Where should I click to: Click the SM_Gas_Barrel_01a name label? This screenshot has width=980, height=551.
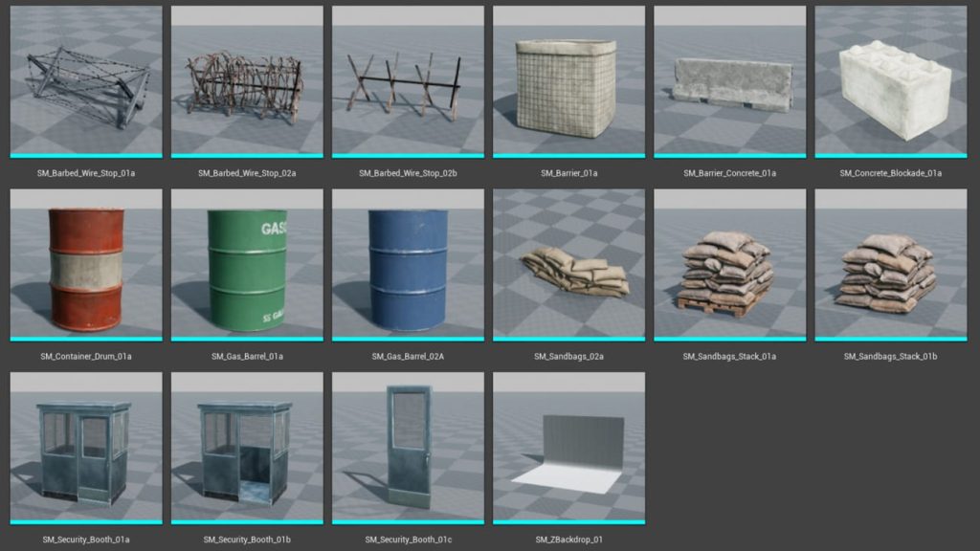247,357
